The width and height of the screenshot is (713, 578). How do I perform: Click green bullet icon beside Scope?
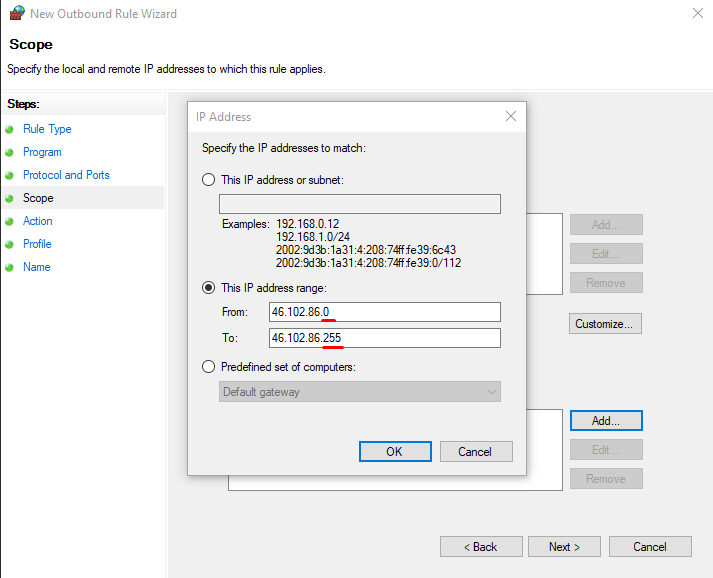(x=10, y=199)
